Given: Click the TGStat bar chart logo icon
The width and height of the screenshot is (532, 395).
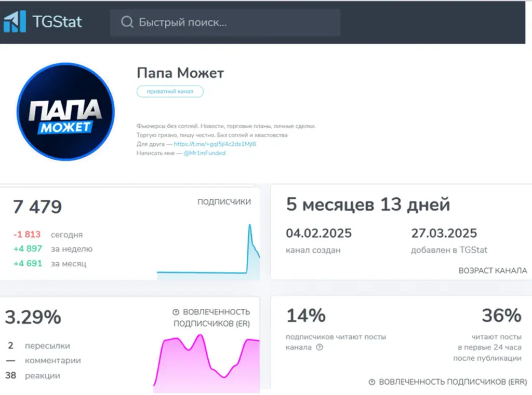Looking at the screenshot, I should (x=15, y=21).
